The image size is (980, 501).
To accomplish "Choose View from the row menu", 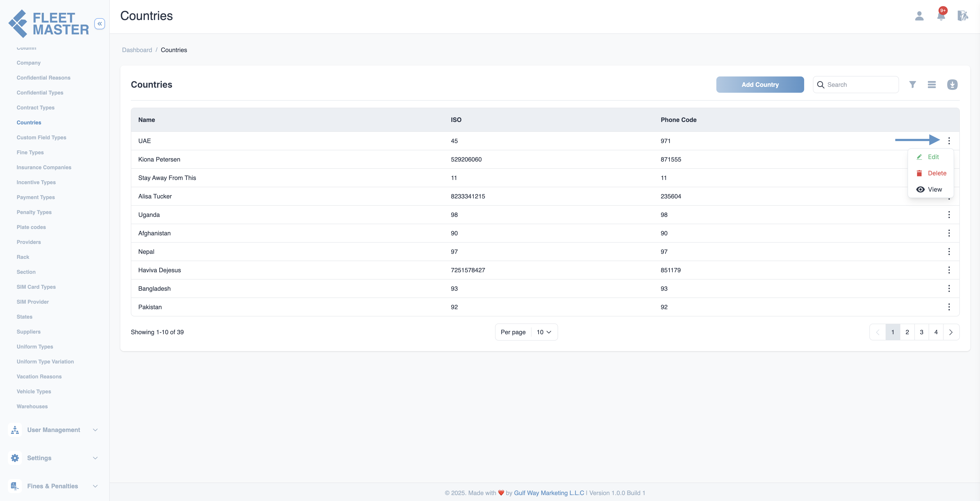I will pyautogui.click(x=929, y=190).
